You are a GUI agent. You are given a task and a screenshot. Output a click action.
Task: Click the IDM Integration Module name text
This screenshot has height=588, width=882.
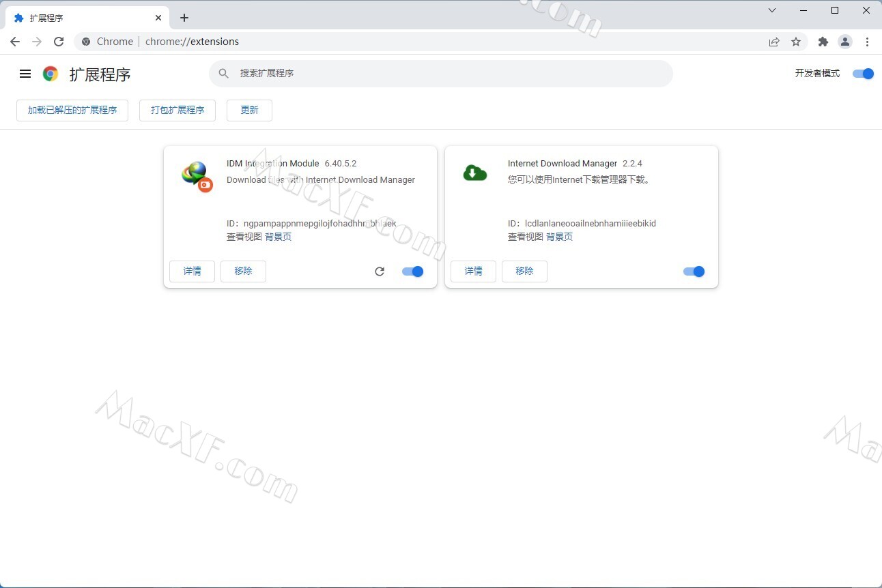coord(273,164)
